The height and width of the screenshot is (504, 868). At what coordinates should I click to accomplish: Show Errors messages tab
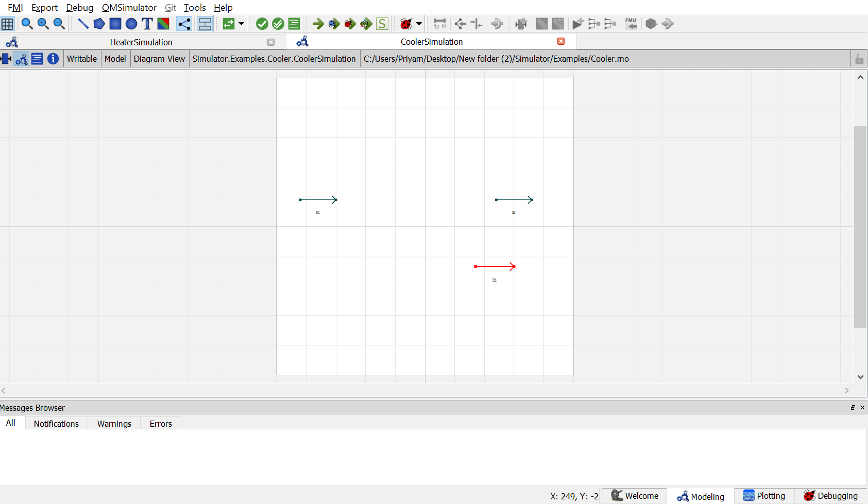point(161,424)
